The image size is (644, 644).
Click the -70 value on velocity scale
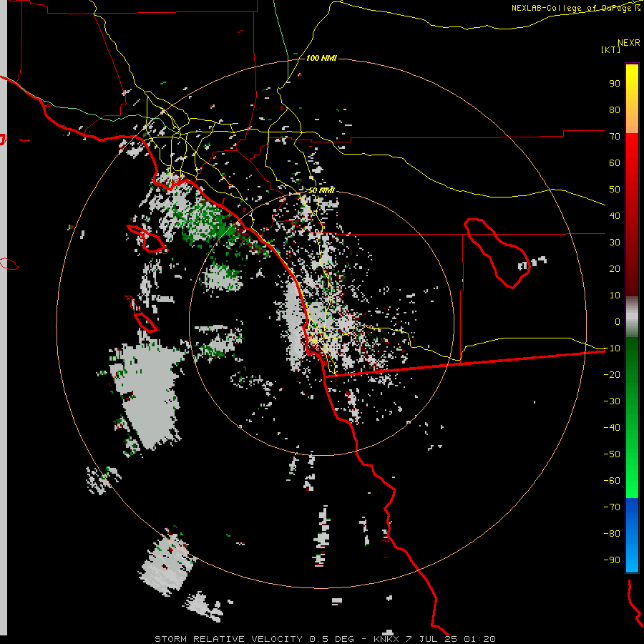pyautogui.click(x=612, y=507)
